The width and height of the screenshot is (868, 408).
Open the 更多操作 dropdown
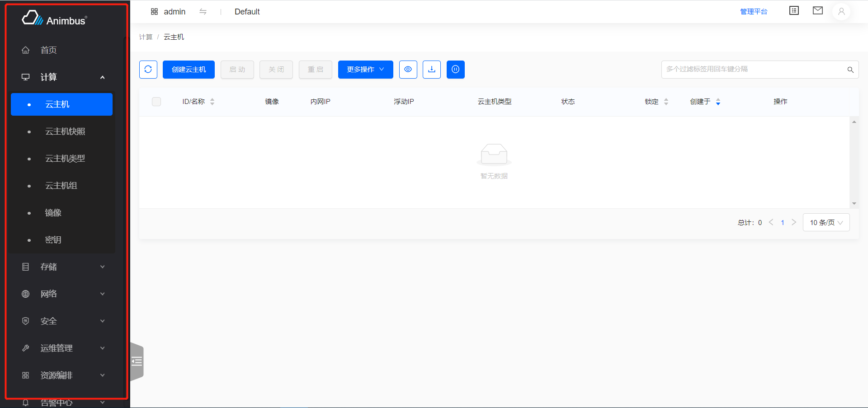[x=365, y=70]
